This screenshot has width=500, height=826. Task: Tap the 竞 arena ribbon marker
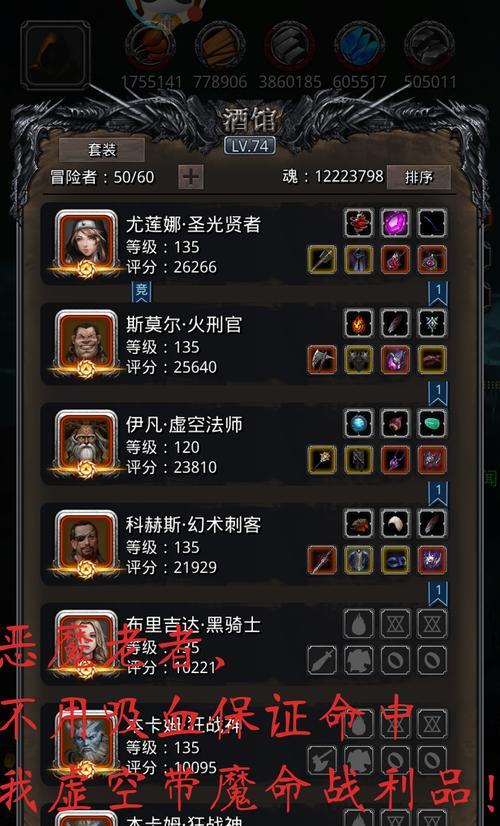coord(141,292)
